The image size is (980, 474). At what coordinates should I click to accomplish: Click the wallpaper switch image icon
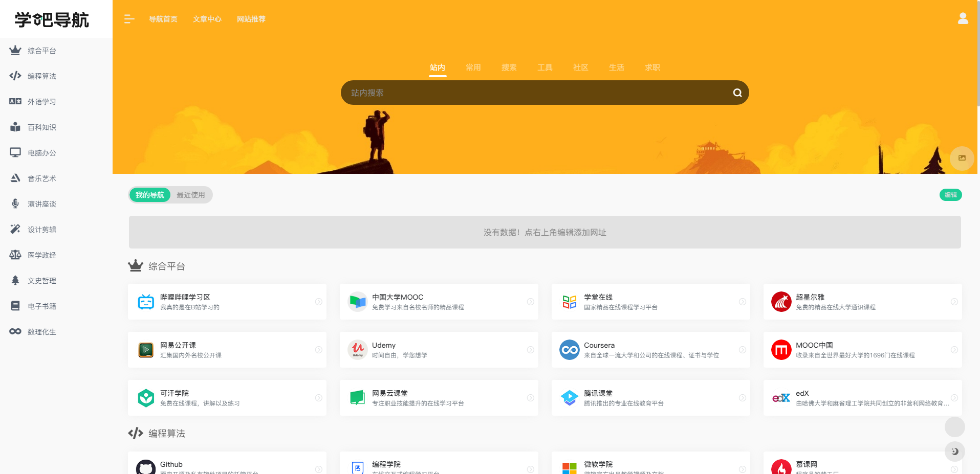[x=962, y=158]
